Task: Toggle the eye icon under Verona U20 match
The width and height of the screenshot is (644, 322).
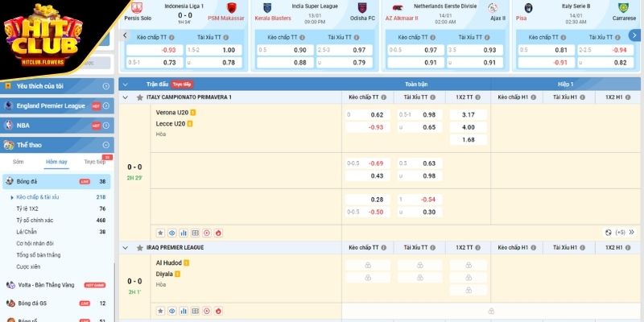Action: 172,233
